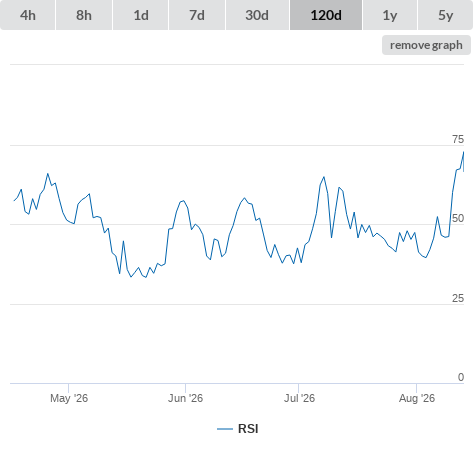The height and width of the screenshot is (455, 474).
Task: Toggle RSI series via legend label
Action: click(x=248, y=429)
